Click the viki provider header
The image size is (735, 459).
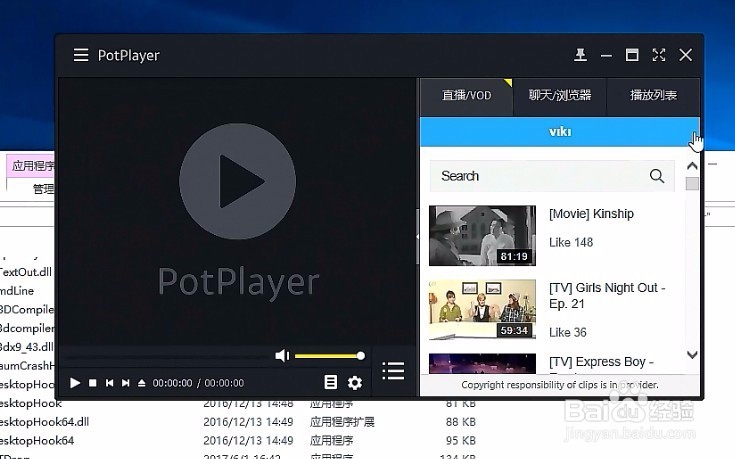click(560, 132)
